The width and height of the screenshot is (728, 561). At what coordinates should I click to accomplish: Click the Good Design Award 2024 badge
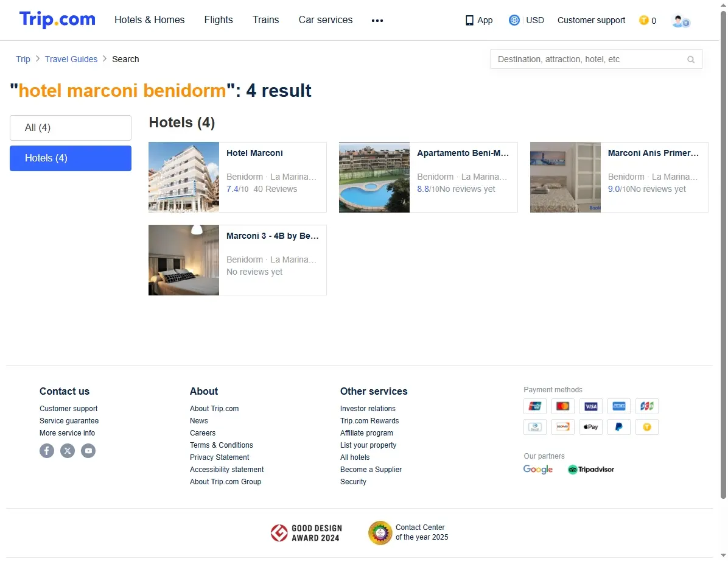tap(306, 533)
